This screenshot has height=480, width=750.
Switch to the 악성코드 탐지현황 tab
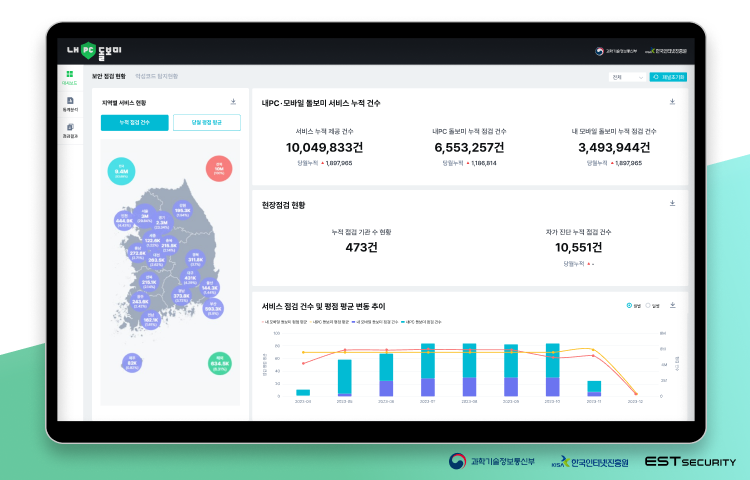click(156, 76)
